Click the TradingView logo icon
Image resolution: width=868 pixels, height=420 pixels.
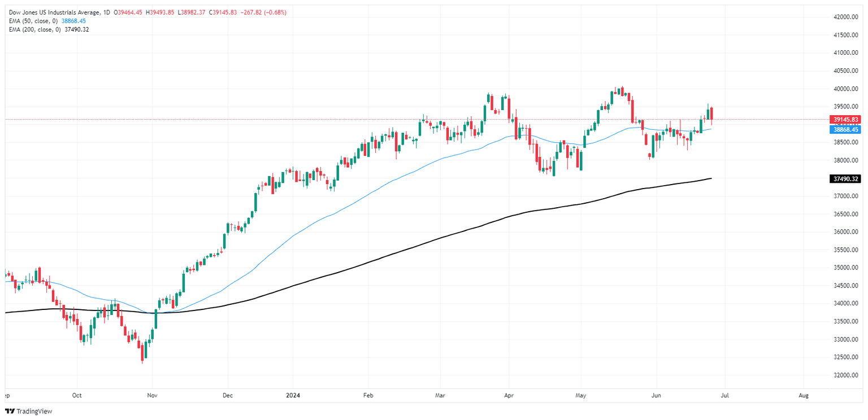coord(9,412)
